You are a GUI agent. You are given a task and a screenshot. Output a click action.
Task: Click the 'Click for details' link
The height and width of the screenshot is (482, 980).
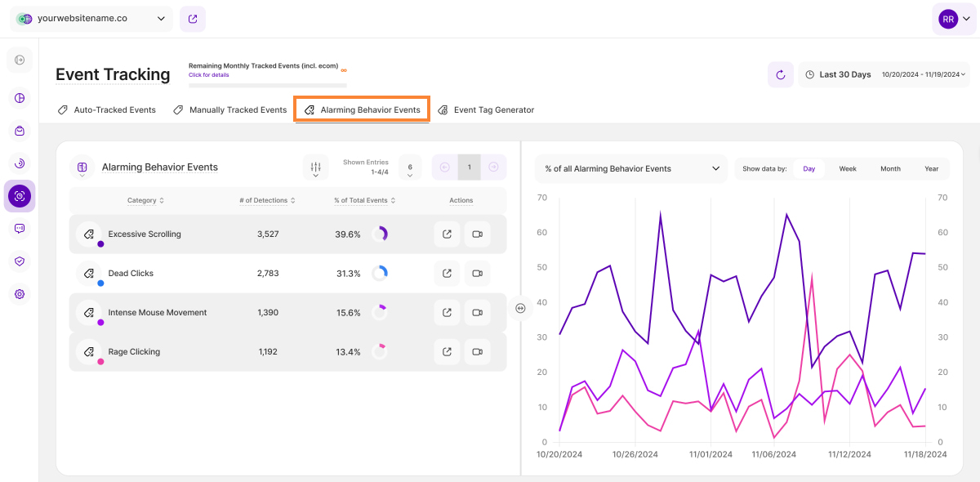coord(208,75)
